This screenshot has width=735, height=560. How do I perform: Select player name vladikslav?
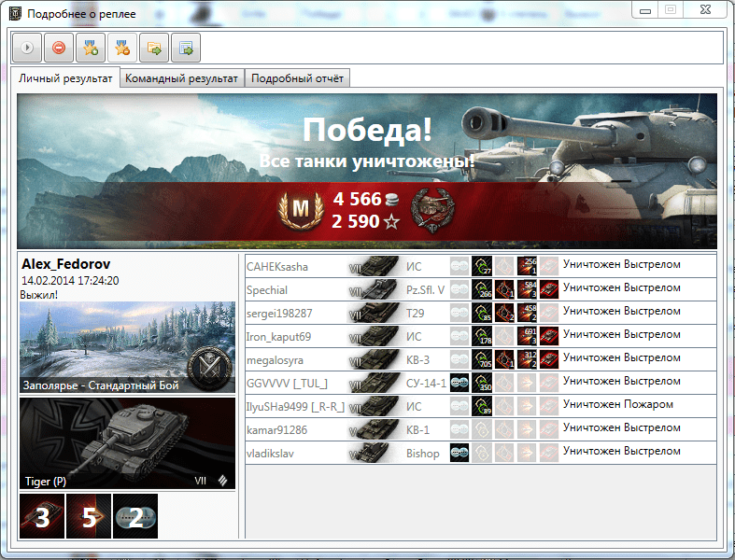coord(270,454)
